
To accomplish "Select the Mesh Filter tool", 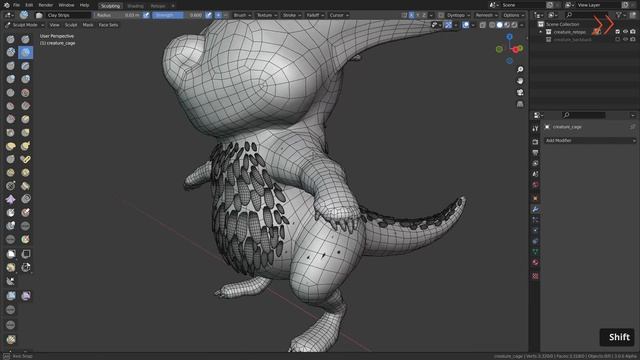I will click(11, 296).
